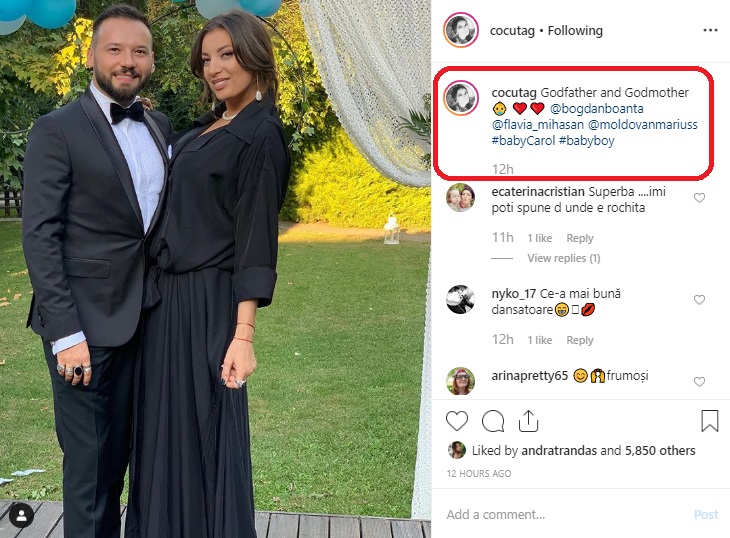Like ecaterinacristian's comment
Image resolution: width=730 pixels, height=538 pixels.
[x=699, y=198]
